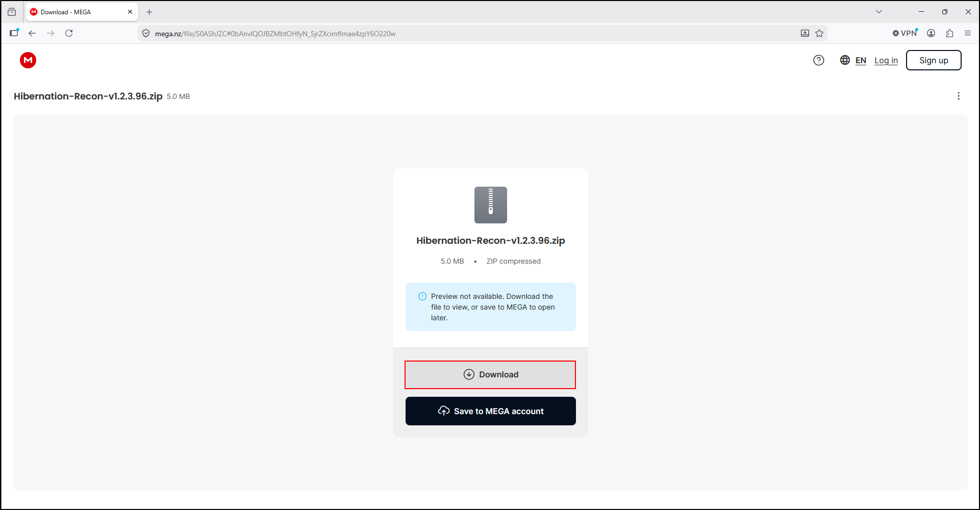This screenshot has height=510, width=980.
Task: Click the 5.0 MB size beside header title
Action: tap(178, 96)
